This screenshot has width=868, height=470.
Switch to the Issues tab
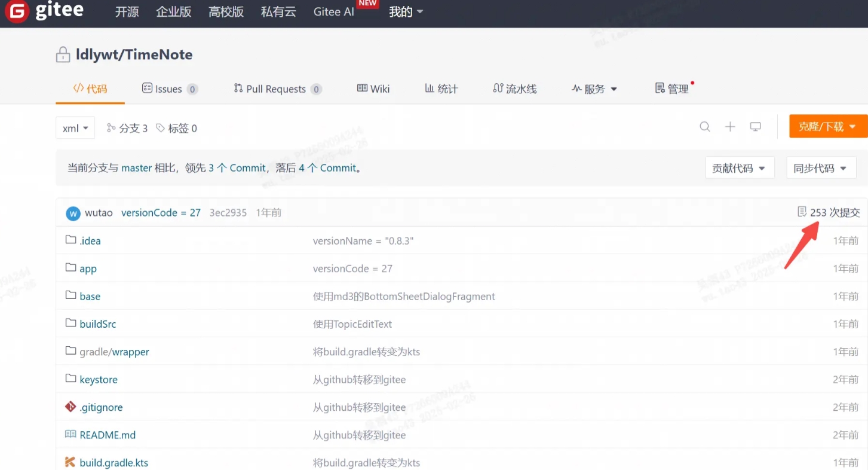(170, 89)
